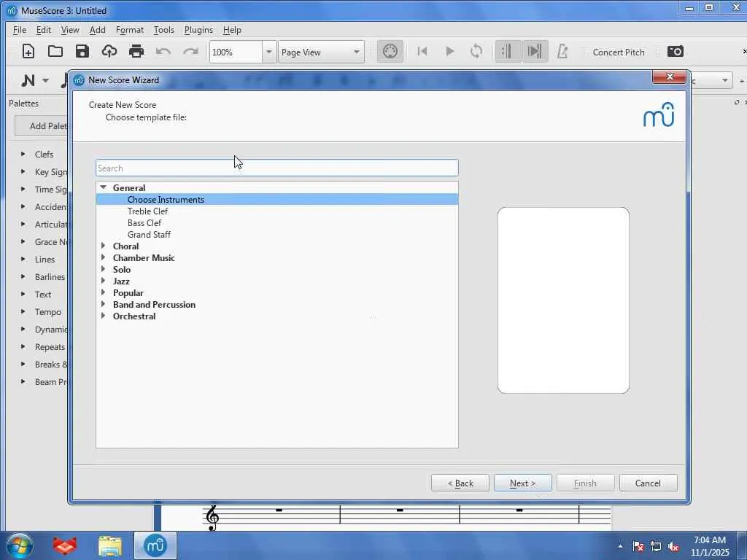The height and width of the screenshot is (560, 747).
Task: Select the Grand Staff template
Action: coord(149,234)
